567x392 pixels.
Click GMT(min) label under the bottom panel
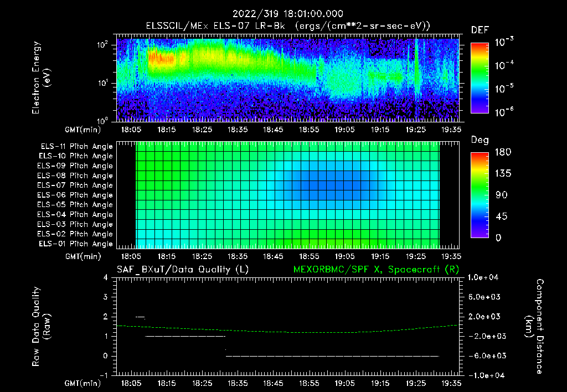point(83,383)
